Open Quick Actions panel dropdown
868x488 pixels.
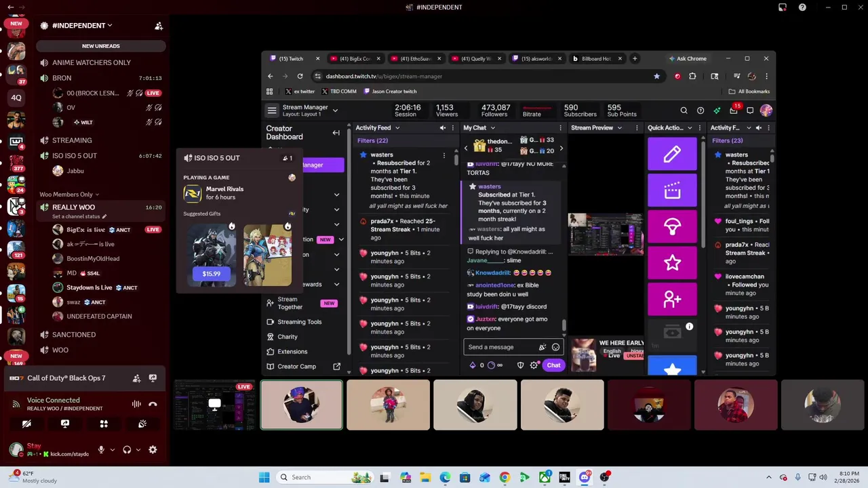coord(690,127)
